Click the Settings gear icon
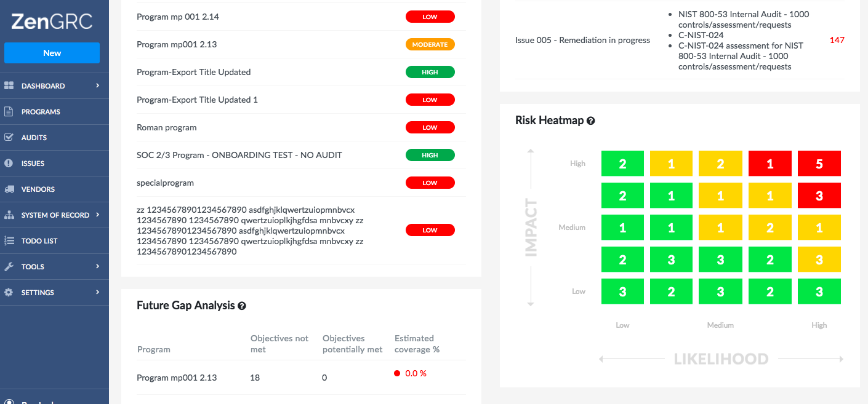Viewport: 868px width, 404px height. click(x=9, y=293)
